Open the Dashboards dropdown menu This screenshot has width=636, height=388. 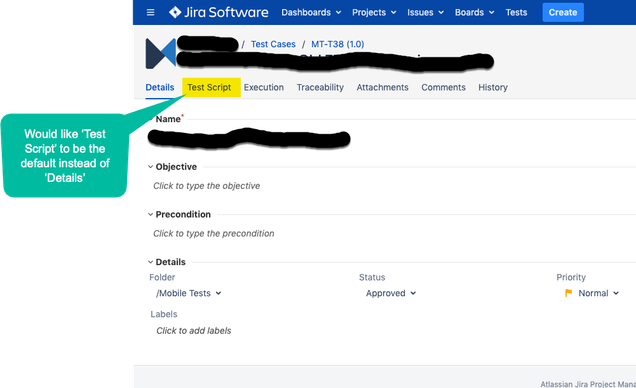(311, 13)
